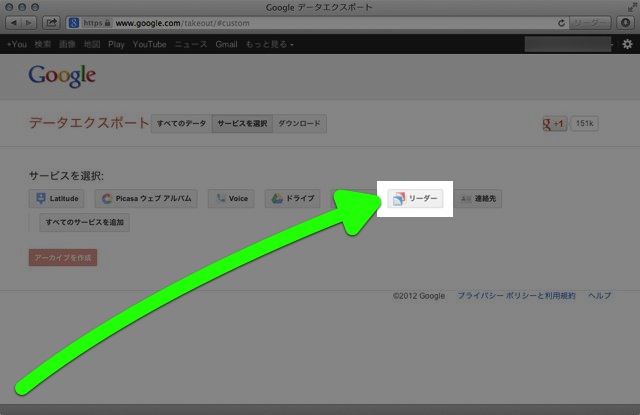Open YouTube in Google bar
This screenshot has height=415, width=640.
click(x=149, y=44)
